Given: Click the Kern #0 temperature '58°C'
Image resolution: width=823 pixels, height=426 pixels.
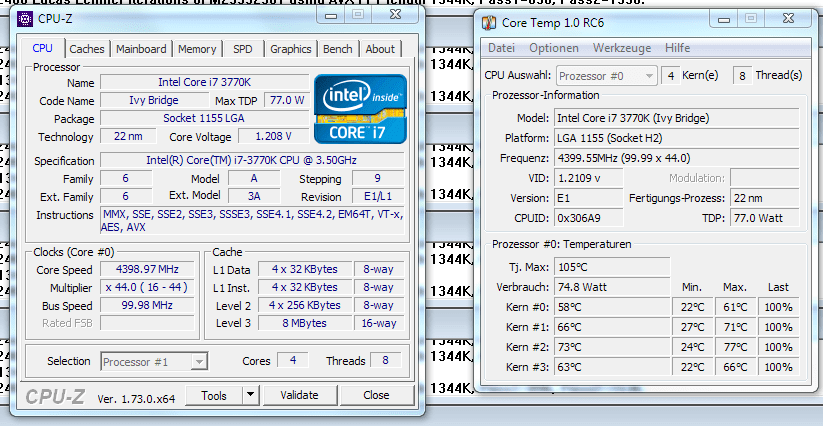Looking at the screenshot, I should [612, 307].
